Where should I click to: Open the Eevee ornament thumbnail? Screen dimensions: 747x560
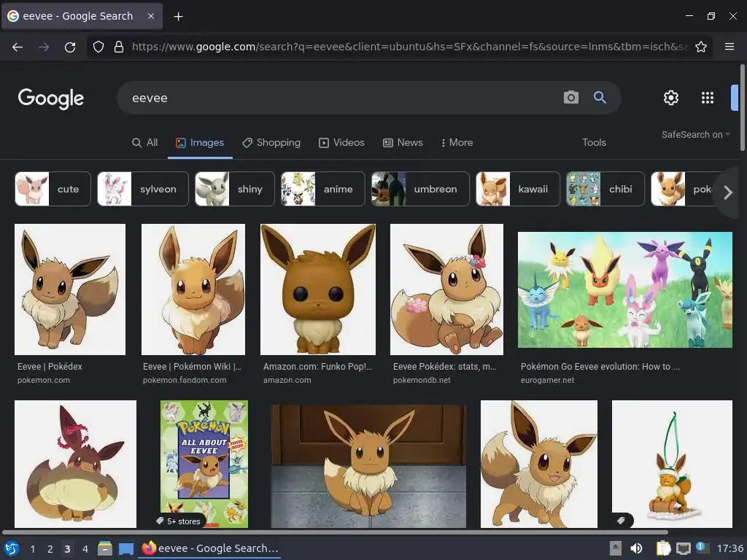pos(672,464)
